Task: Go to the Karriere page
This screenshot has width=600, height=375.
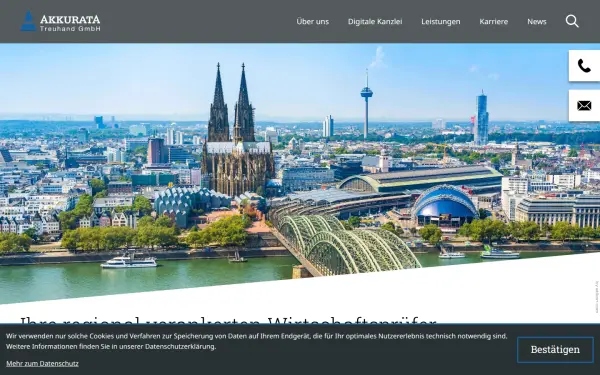Action: (494, 22)
